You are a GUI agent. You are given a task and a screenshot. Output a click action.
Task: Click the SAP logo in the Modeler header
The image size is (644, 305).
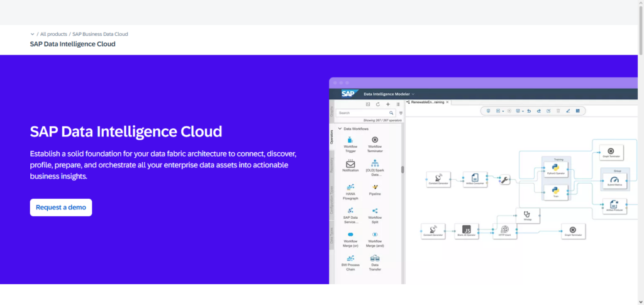click(x=350, y=94)
